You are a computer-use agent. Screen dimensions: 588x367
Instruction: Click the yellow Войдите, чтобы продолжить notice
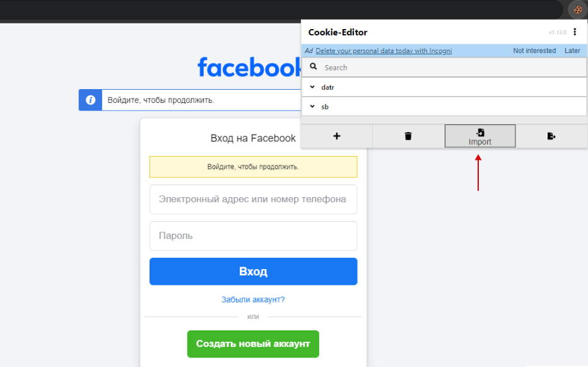click(253, 167)
